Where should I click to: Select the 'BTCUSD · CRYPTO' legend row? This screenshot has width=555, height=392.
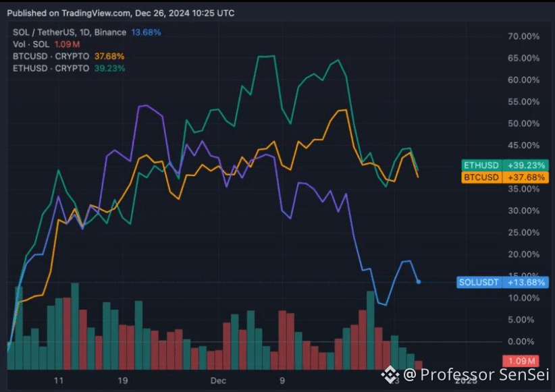coord(69,56)
